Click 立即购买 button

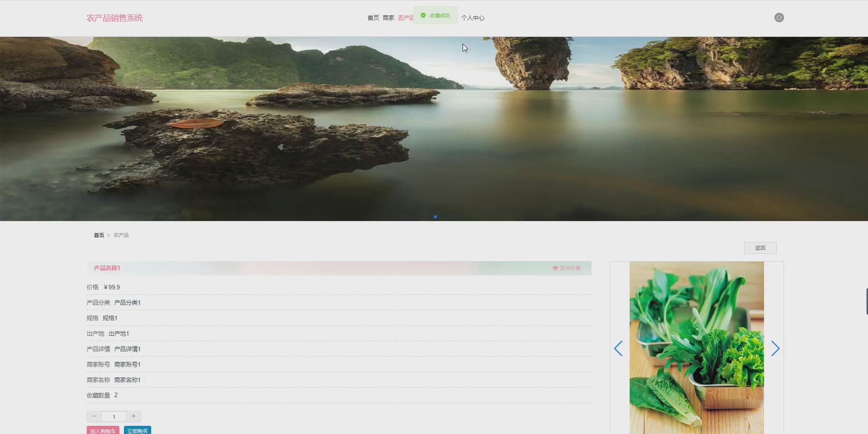(138, 430)
